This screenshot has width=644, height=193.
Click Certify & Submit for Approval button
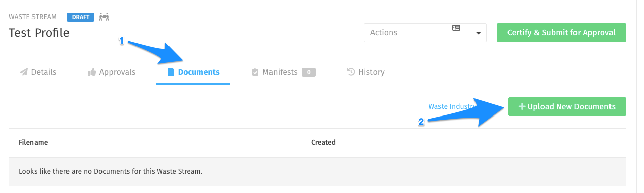[x=561, y=32]
